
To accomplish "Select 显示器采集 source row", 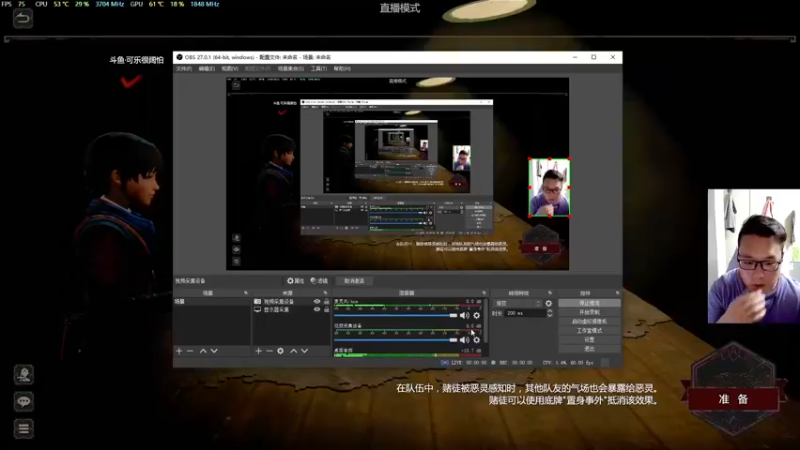I will [x=291, y=309].
